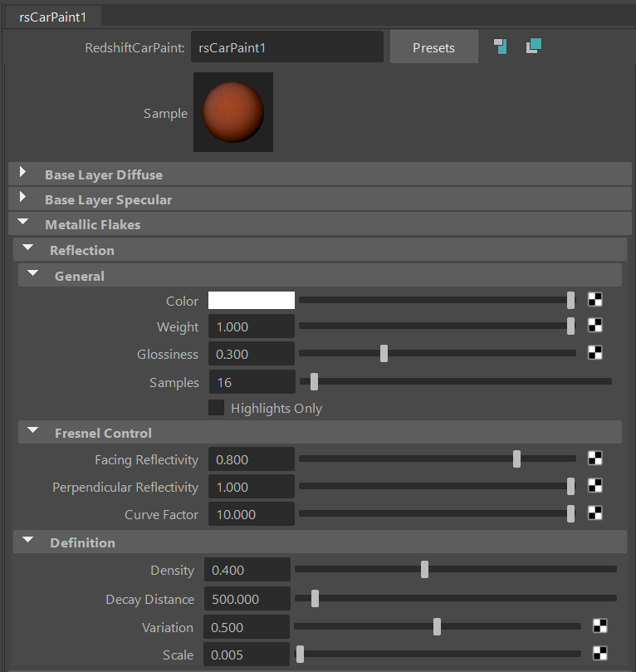
Task: Click the Facing Reflectivity value field
Action: coord(252,459)
